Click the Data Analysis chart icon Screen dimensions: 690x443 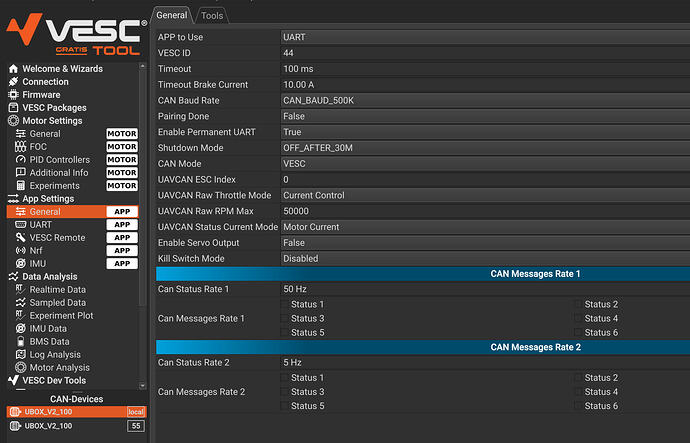tap(13, 276)
